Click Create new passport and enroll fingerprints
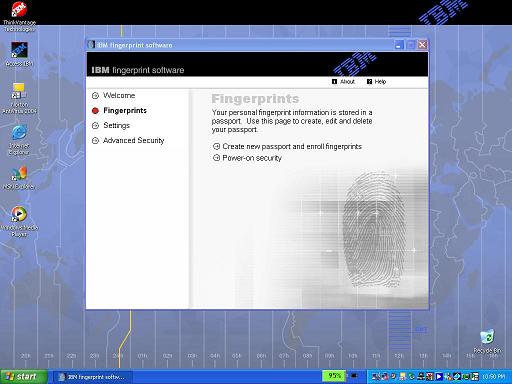This screenshot has width=512, height=384. click(x=287, y=146)
